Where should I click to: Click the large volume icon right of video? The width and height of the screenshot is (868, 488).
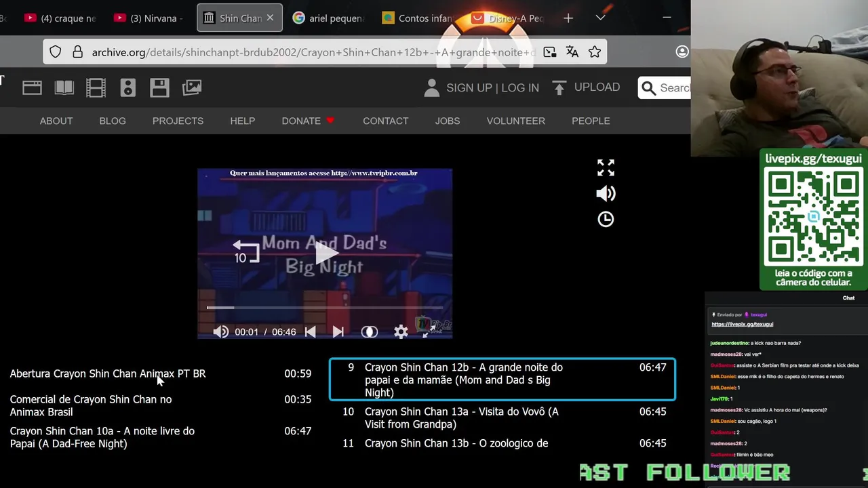(x=606, y=193)
